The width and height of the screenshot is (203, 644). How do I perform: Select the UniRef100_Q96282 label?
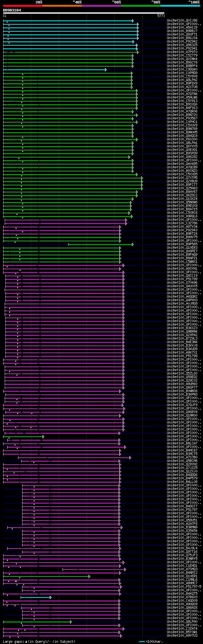pos(182,157)
